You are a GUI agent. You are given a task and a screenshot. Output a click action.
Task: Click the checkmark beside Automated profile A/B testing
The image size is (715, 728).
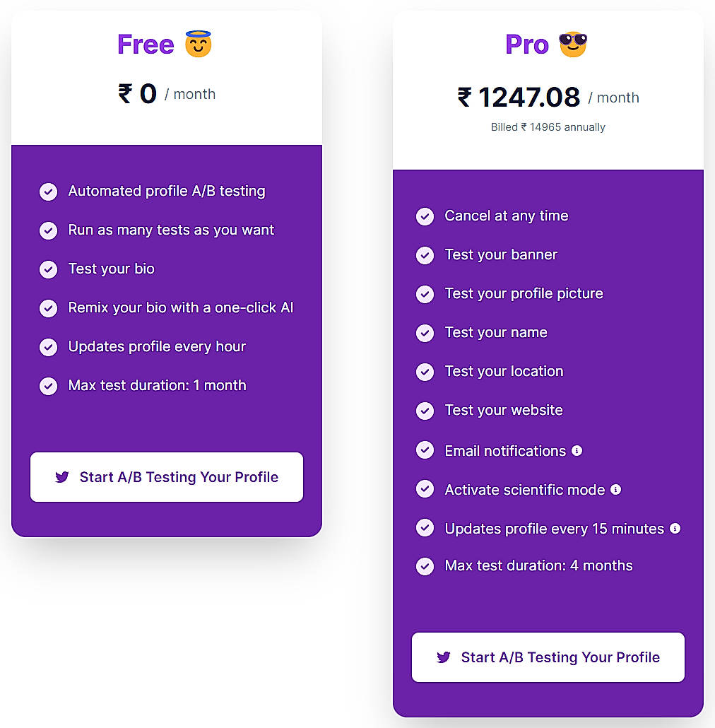coord(48,192)
